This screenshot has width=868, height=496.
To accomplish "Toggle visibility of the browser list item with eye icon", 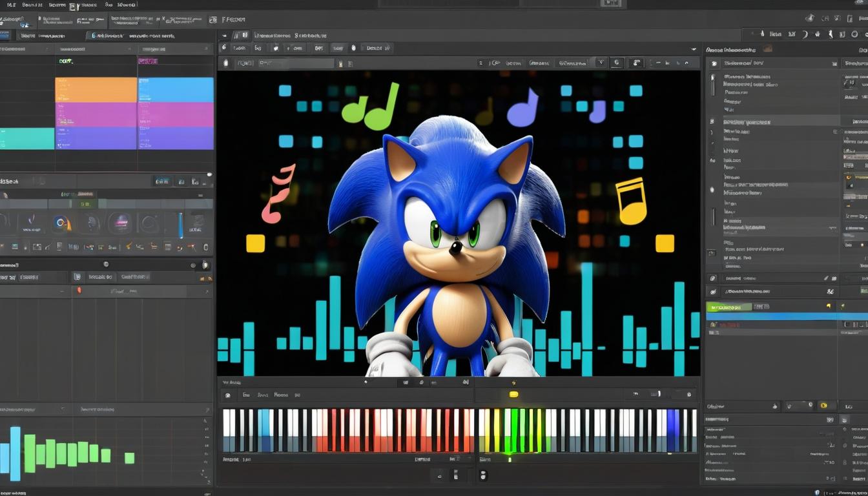I will click(x=712, y=189).
